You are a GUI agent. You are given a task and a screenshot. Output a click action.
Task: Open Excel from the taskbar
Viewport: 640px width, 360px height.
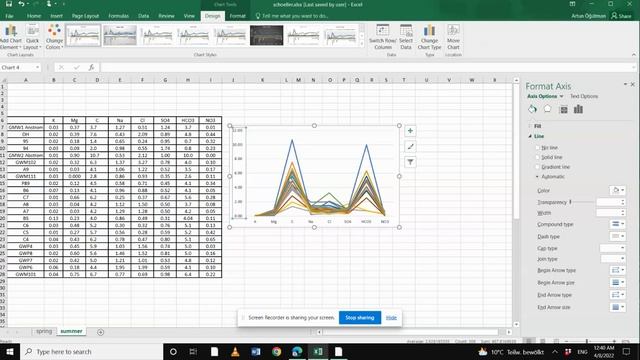(318, 351)
